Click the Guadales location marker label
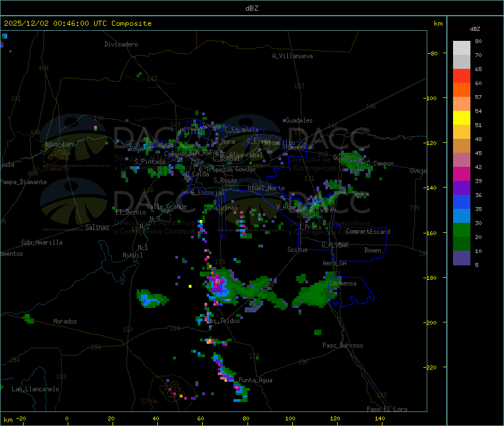This screenshot has height=426, width=504. [299, 120]
